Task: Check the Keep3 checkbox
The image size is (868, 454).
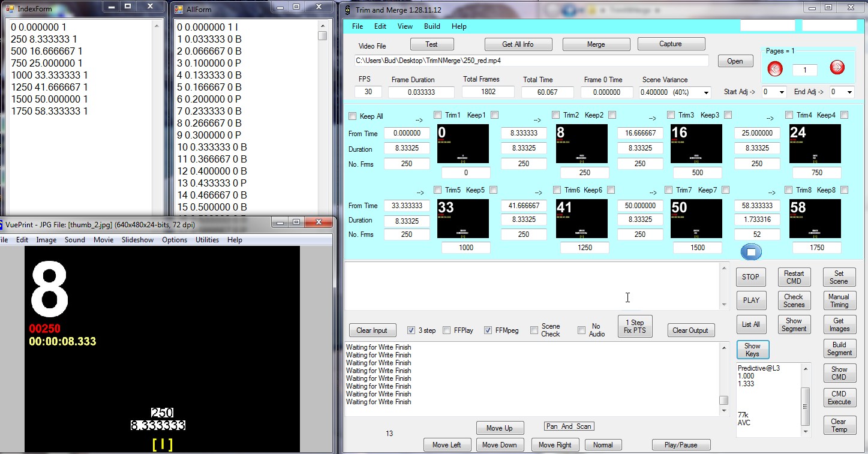Action: pos(728,115)
